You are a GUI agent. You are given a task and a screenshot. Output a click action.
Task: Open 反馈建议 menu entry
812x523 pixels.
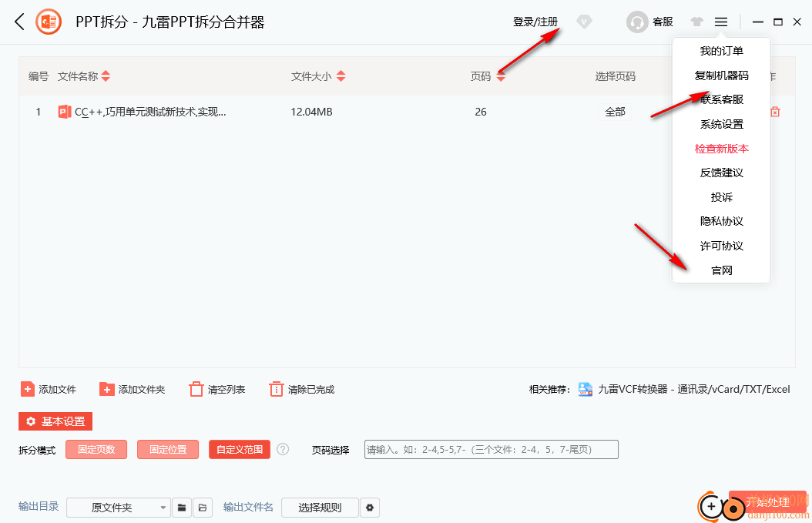721,173
